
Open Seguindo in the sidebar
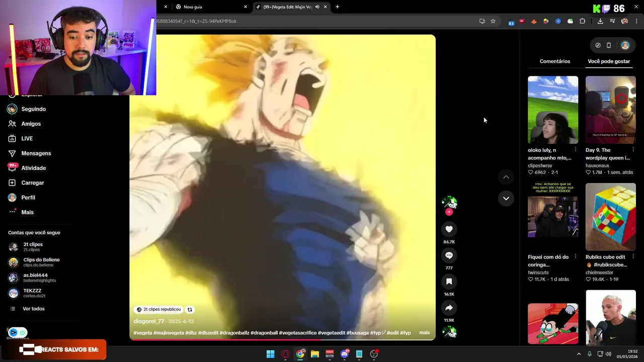click(33, 109)
